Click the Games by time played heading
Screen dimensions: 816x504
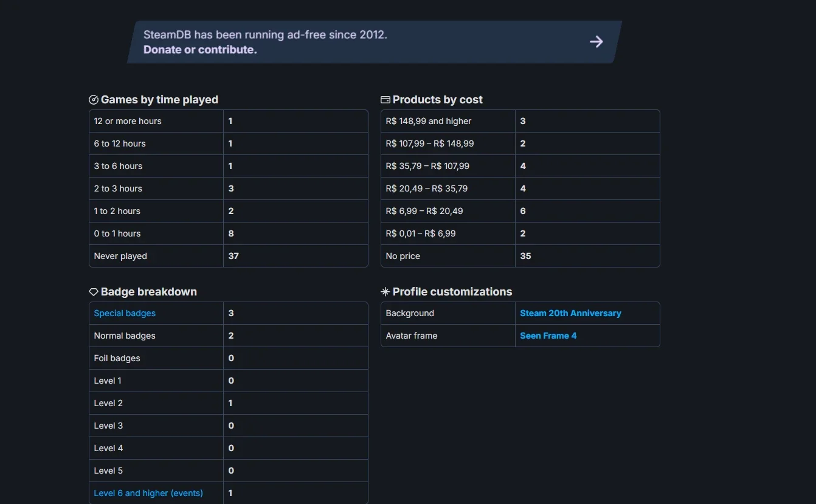click(159, 100)
